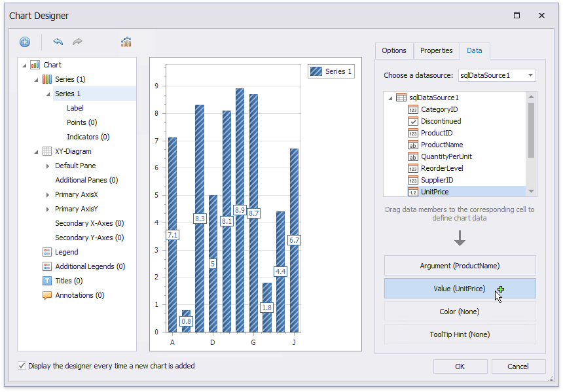
Task: Select the Annotations (0) icon in tree
Action: 47,295
